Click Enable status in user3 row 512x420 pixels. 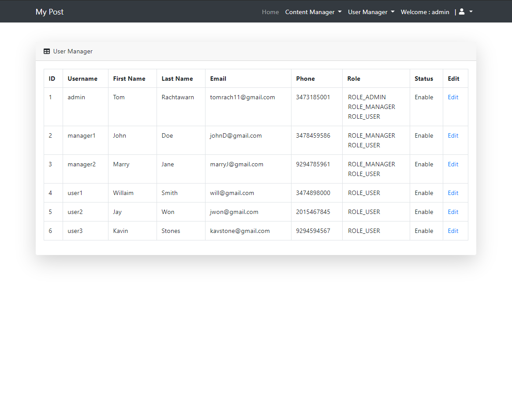pos(424,231)
